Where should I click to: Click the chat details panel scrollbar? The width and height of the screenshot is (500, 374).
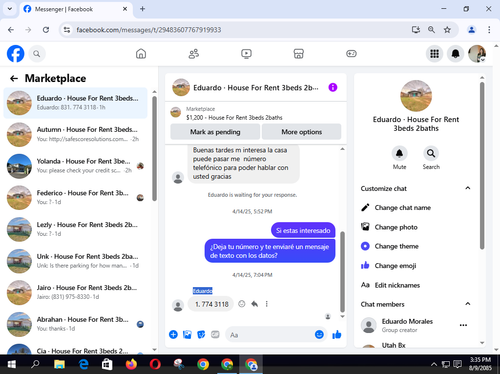pyautogui.click(x=482, y=165)
